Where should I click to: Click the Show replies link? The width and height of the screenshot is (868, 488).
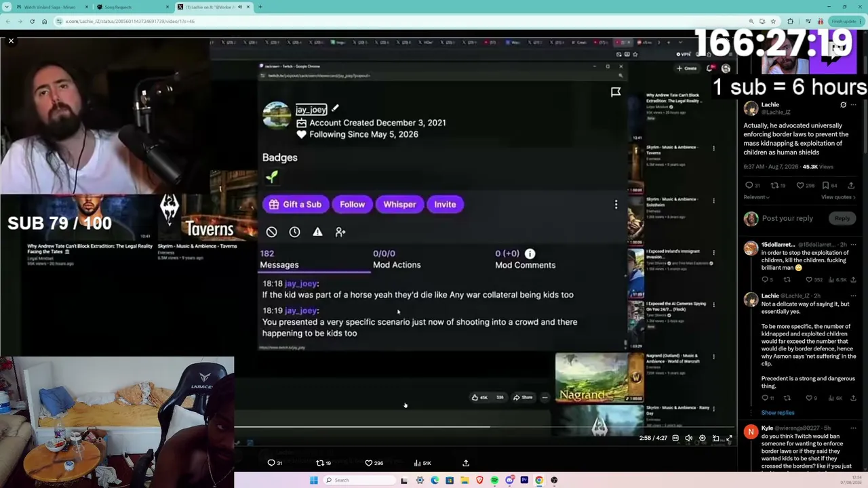(777, 413)
